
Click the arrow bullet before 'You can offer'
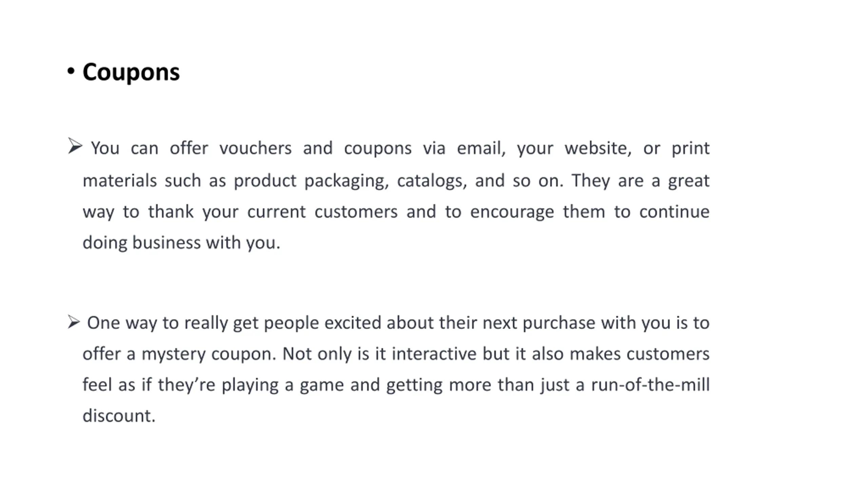point(75,146)
